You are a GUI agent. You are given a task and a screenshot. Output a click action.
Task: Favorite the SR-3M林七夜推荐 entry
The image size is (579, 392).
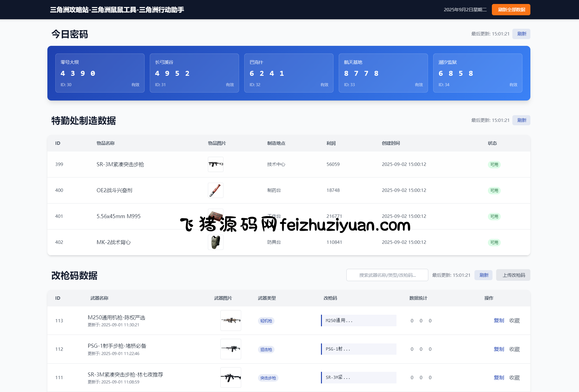click(x=514, y=378)
